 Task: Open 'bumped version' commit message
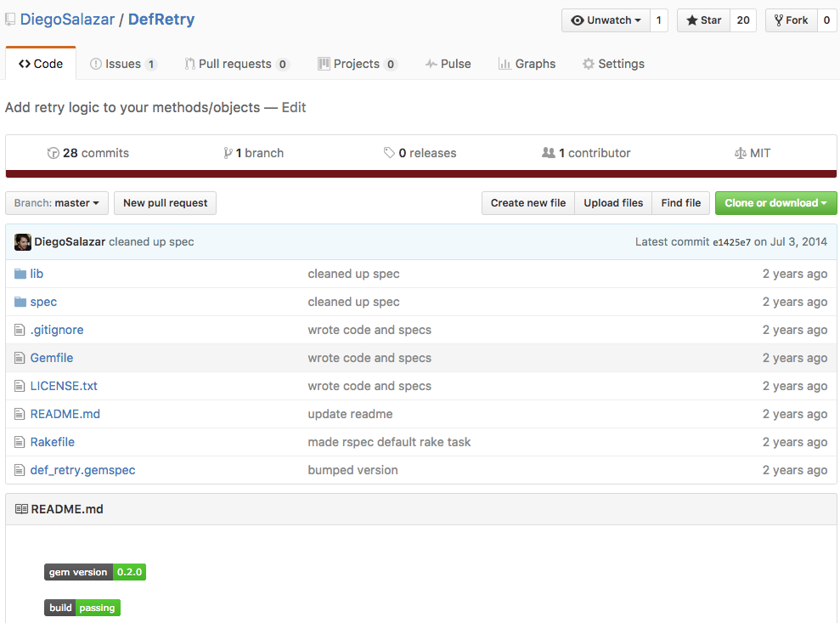(x=352, y=470)
